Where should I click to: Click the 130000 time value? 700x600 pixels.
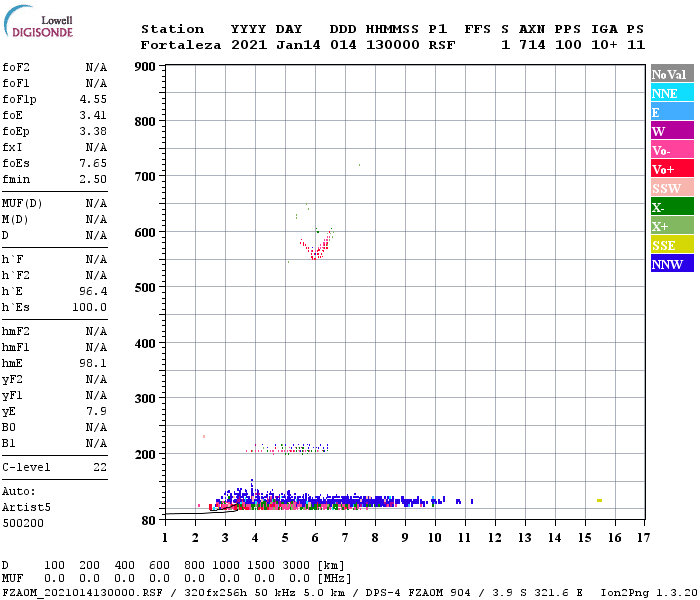[x=393, y=45]
